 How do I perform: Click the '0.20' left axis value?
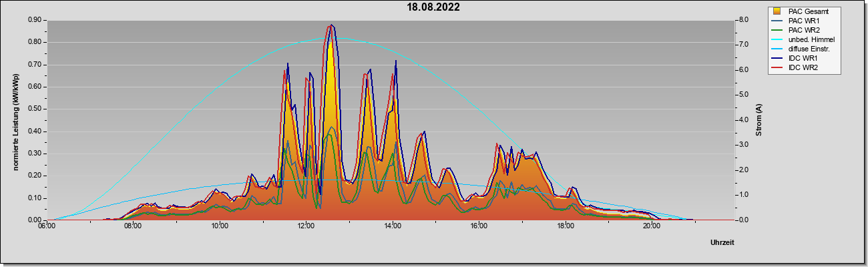35,176
